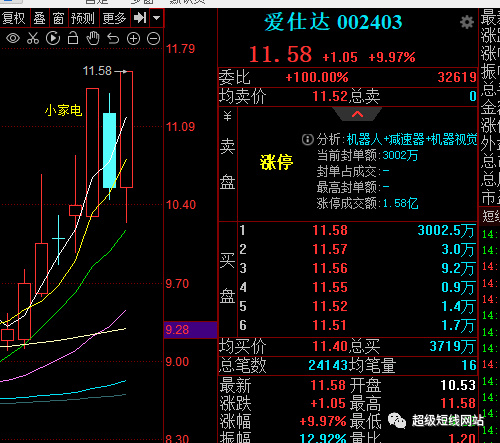This screenshot has height=443, width=500.
Task: Select buy level 4 price 11.55
Action: [330, 287]
